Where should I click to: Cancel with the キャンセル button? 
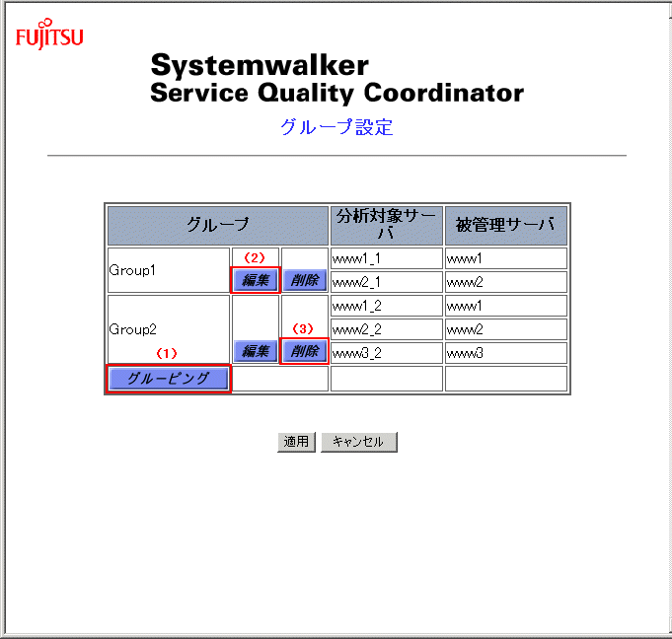coord(358,442)
